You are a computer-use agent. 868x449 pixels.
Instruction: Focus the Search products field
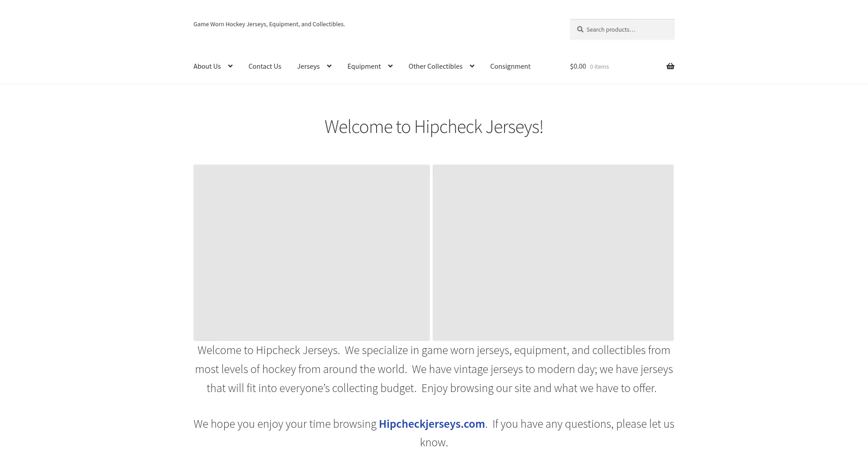click(622, 29)
